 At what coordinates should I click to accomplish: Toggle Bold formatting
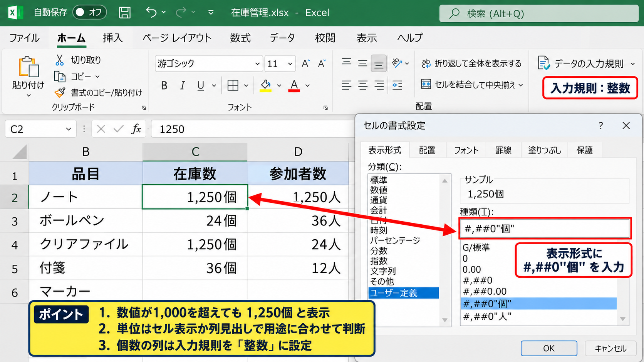pyautogui.click(x=164, y=85)
